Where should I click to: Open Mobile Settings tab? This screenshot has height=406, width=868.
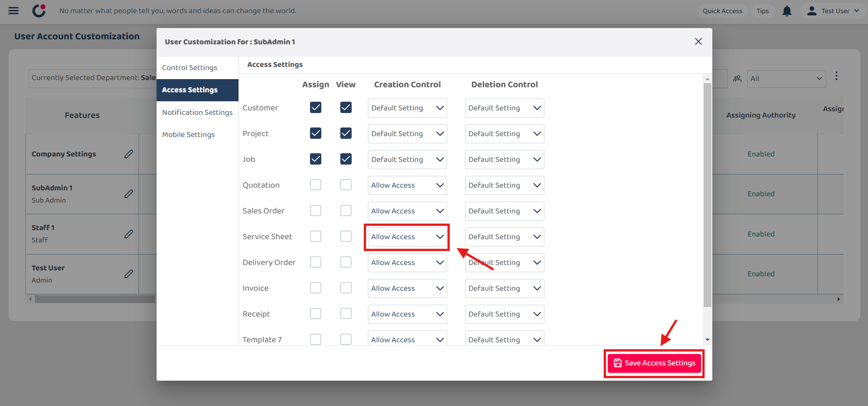197,135
